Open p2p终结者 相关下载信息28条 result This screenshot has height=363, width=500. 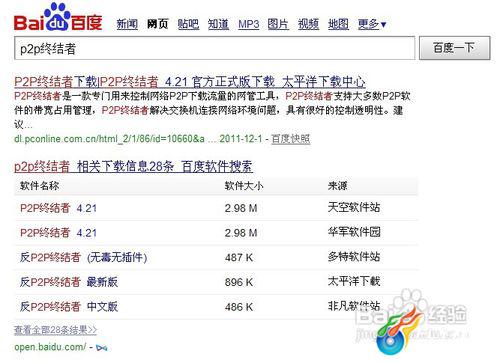[133, 166]
